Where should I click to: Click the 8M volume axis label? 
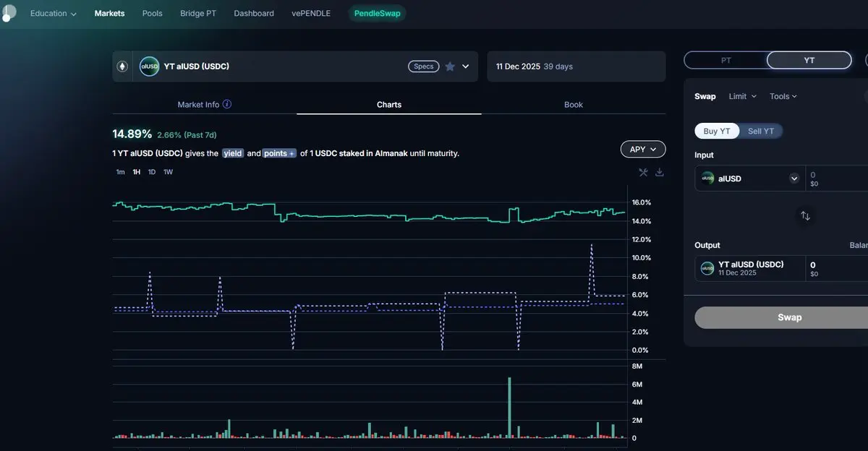click(637, 366)
